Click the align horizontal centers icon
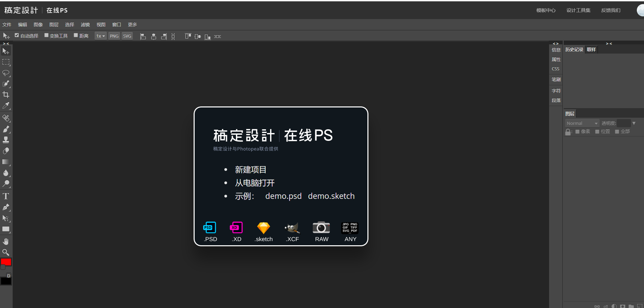 154,36
